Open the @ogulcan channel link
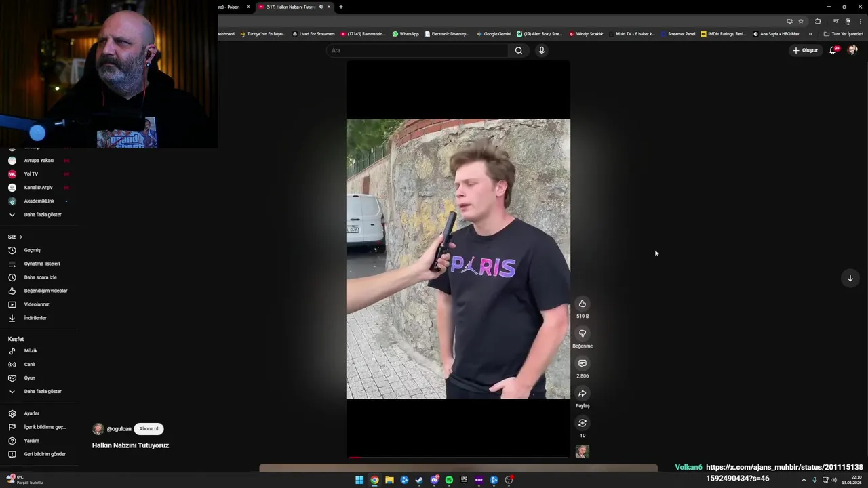This screenshot has width=868, height=488. pyautogui.click(x=119, y=429)
